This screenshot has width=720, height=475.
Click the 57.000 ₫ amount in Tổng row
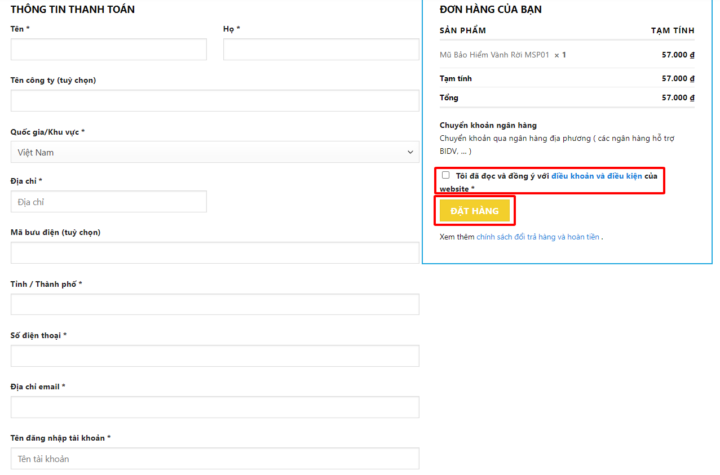[x=677, y=98]
